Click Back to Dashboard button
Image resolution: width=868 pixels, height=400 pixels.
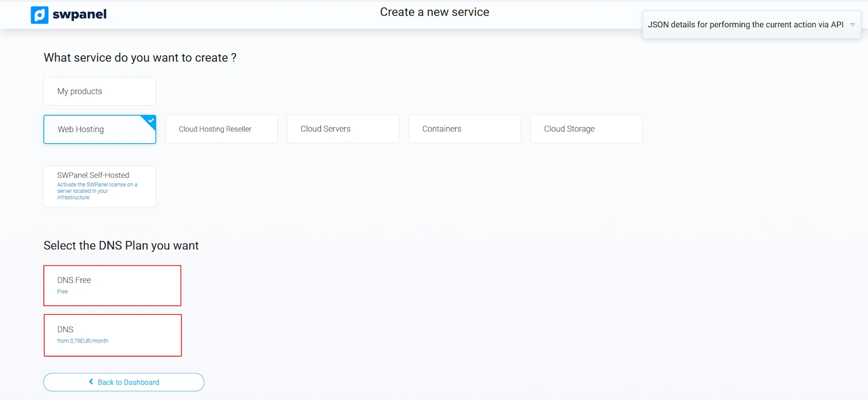pyautogui.click(x=124, y=382)
